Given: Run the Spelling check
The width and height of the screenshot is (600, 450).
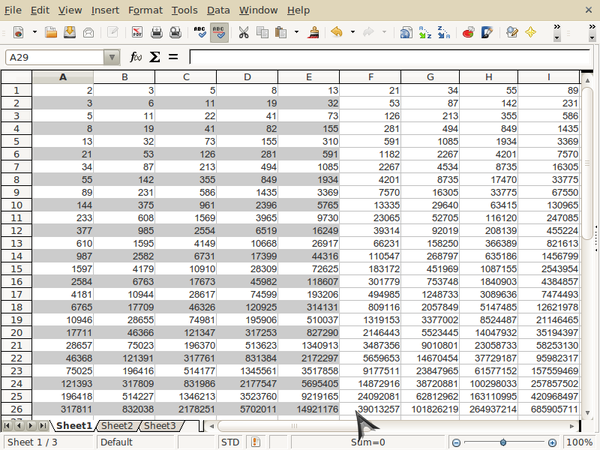Looking at the screenshot, I should [x=200, y=33].
